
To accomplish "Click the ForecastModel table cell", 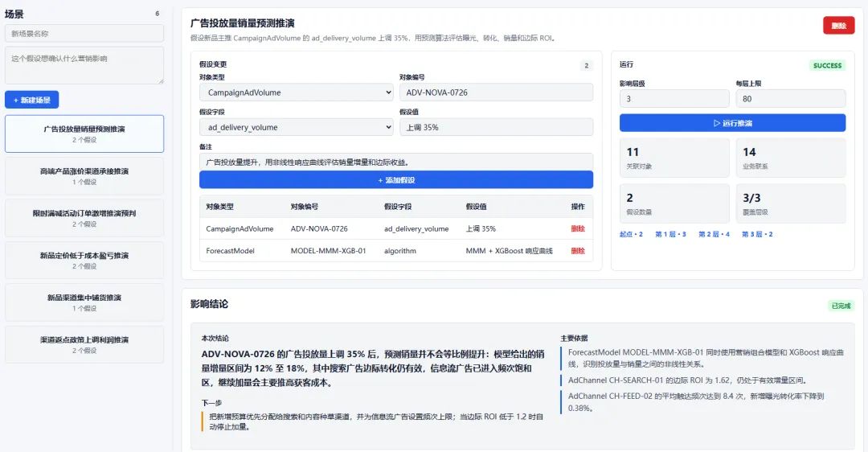I will (x=231, y=251).
